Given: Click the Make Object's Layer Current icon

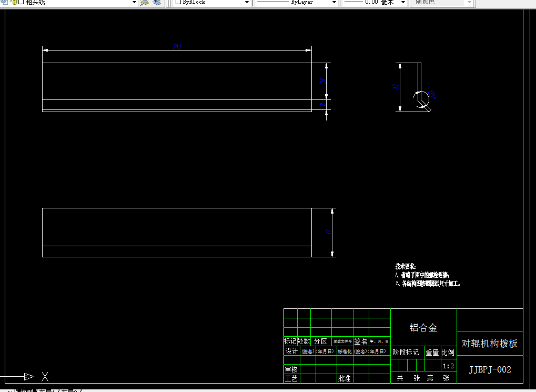Looking at the screenshot, I should [145, 3].
